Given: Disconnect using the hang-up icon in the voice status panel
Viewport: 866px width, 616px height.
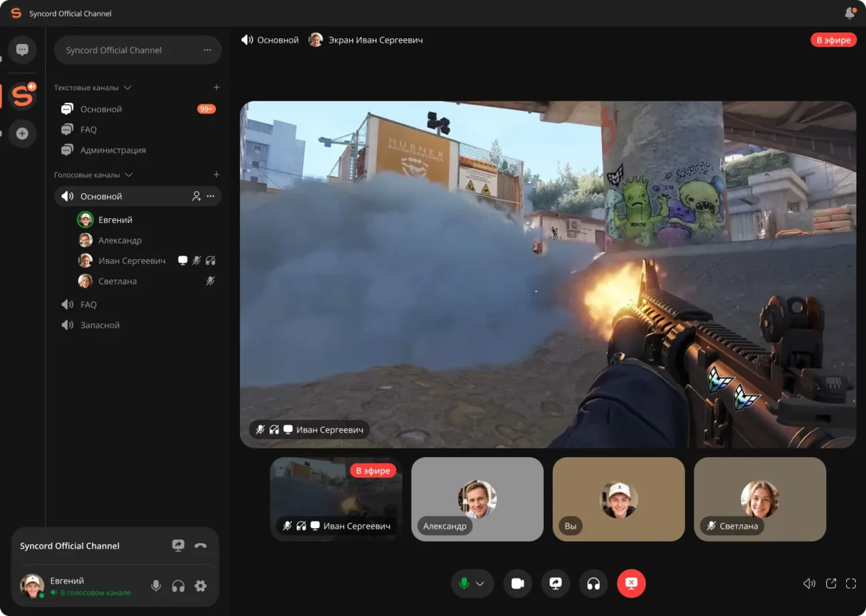Looking at the screenshot, I should [200, 546].
